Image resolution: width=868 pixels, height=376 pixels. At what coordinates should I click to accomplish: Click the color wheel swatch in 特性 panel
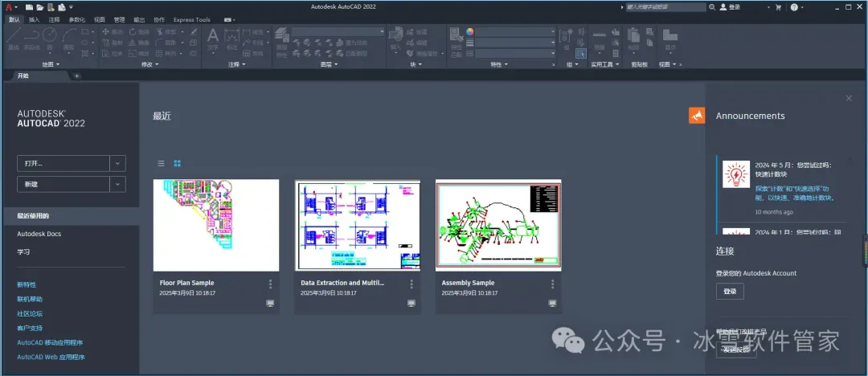(x=470, y=32)
